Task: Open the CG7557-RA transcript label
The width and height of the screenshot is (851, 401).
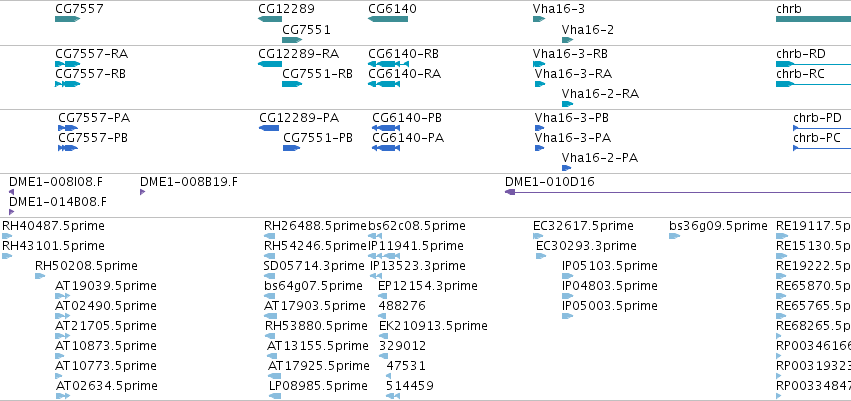Action: tap(92, 54)
